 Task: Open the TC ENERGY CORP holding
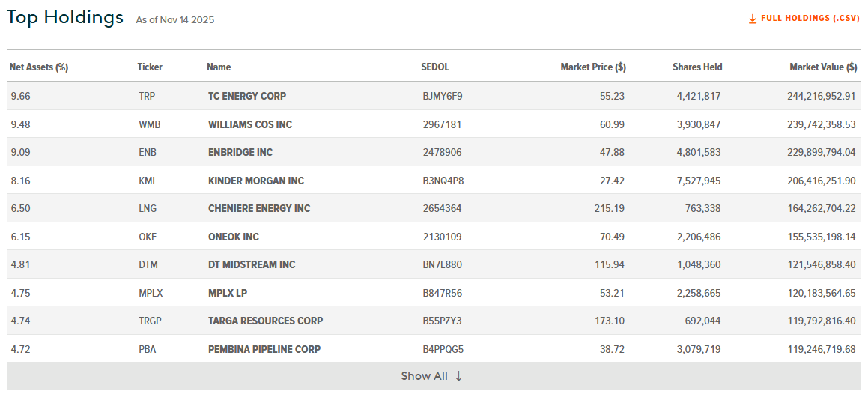coord(247,96)
